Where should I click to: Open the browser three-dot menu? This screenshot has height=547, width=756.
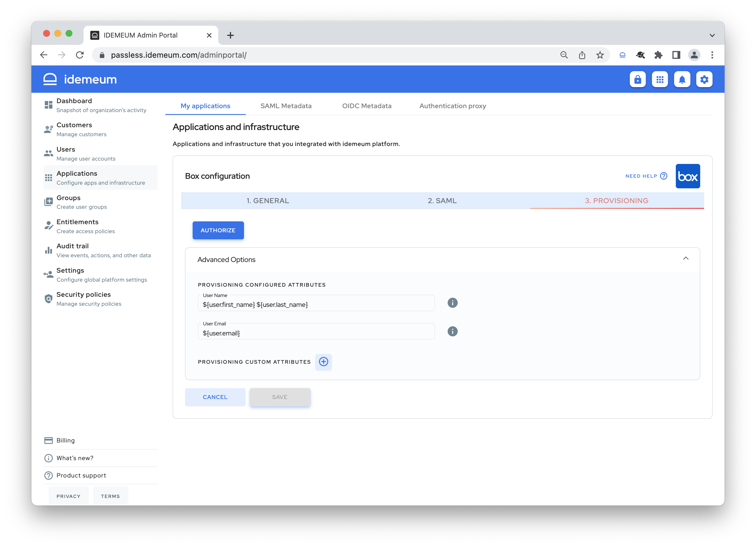pyautogui.click(x=712, y=55)
